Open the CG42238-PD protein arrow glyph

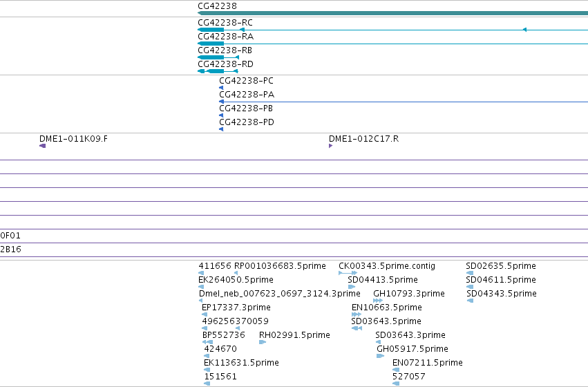pos(221,129)
